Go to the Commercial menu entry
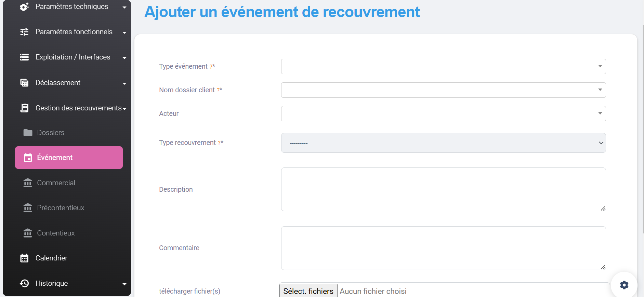The image size is (644, 297). [56, 183]
